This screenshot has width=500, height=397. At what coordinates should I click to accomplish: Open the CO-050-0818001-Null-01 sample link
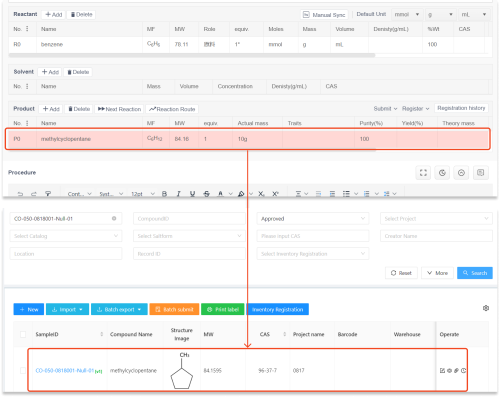pos(65,370)
